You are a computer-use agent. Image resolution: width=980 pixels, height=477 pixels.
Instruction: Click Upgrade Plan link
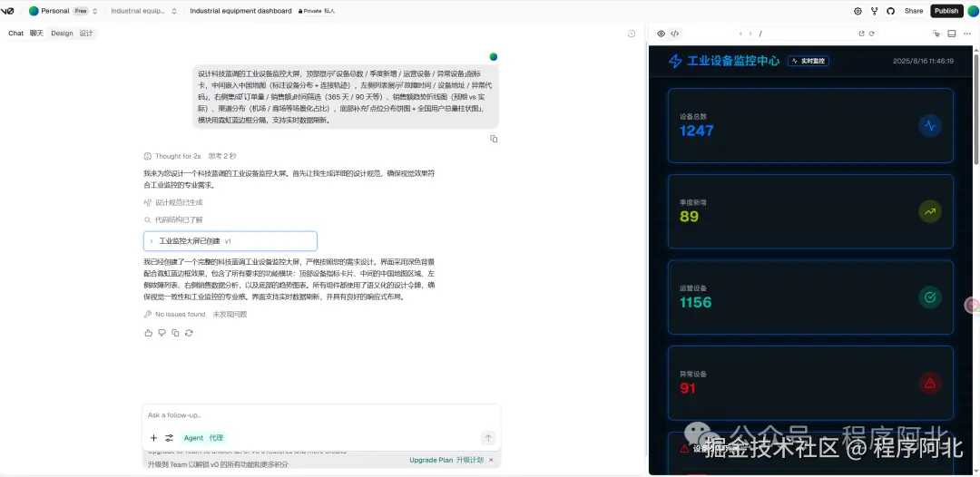click(446, 460)
